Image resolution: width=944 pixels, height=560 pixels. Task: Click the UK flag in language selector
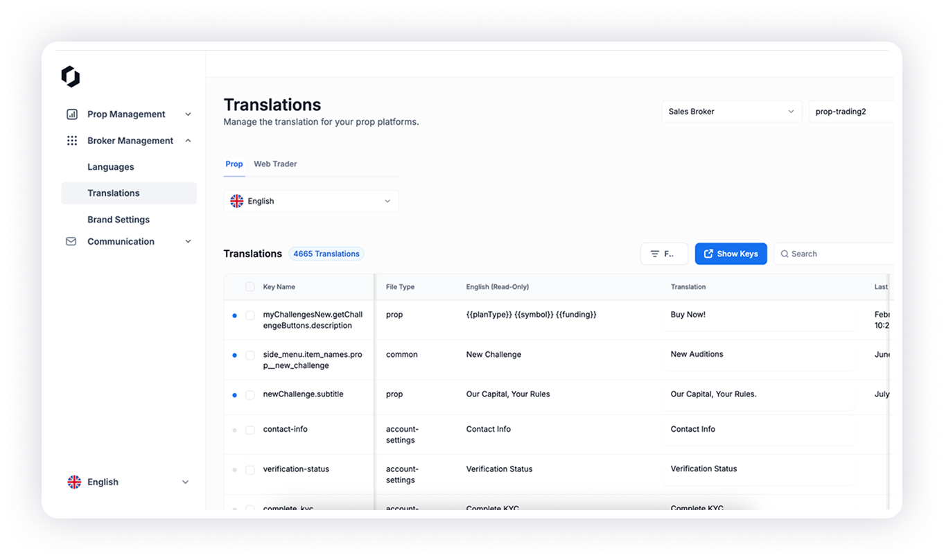[x=237, y=201]
